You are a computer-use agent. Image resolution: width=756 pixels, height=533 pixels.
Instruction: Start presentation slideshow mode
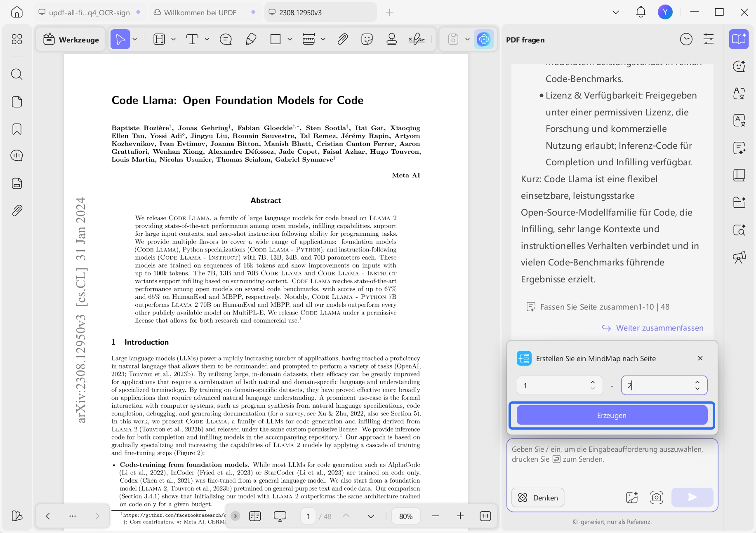pyautogui.click(x=280, y=516)
